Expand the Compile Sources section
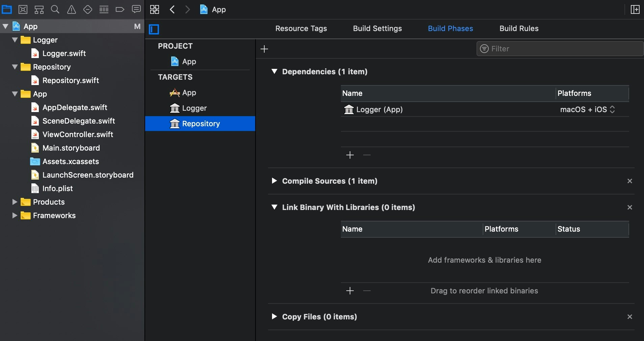This screenshot has width=644, height=341. pos(274,181)
